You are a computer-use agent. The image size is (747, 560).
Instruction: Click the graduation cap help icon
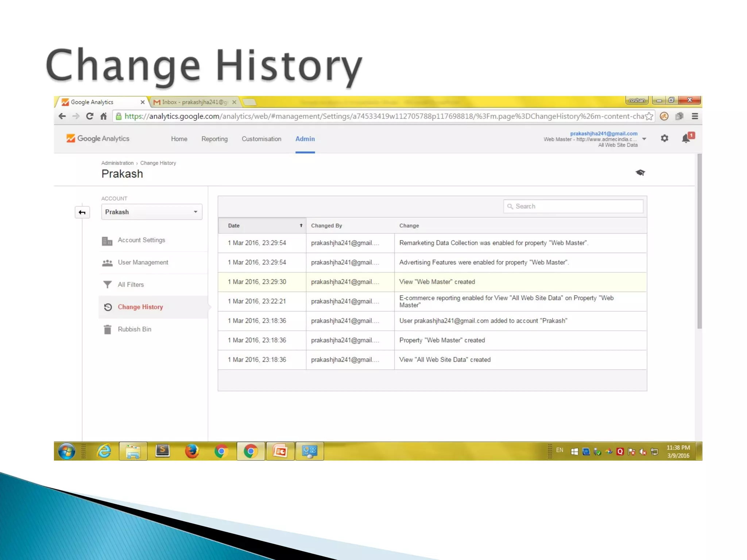coord(640,172)
